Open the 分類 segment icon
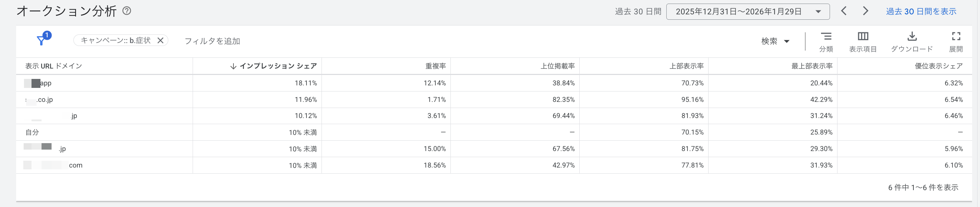Viewport: 980px width, 207px height. tap(826, 37)
